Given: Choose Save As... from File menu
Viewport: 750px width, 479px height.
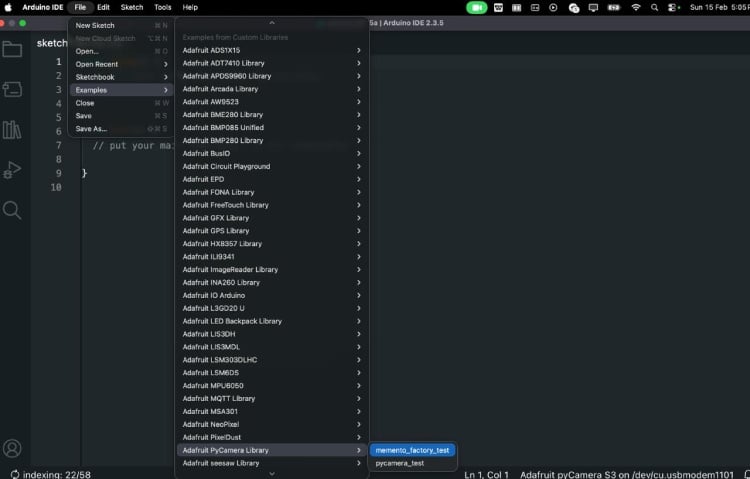Looking at the screenshot, I should (121, 129).
